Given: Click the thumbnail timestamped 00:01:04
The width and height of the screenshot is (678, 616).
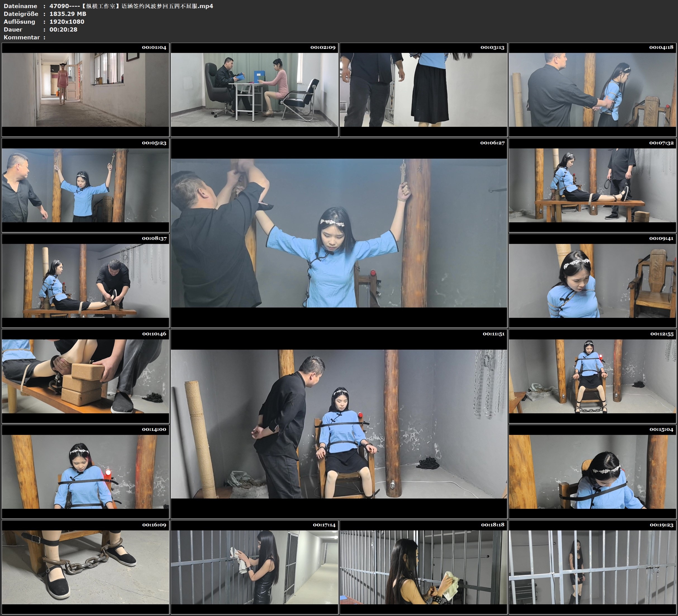Looking at the screenshot, I should coord(85,90).
